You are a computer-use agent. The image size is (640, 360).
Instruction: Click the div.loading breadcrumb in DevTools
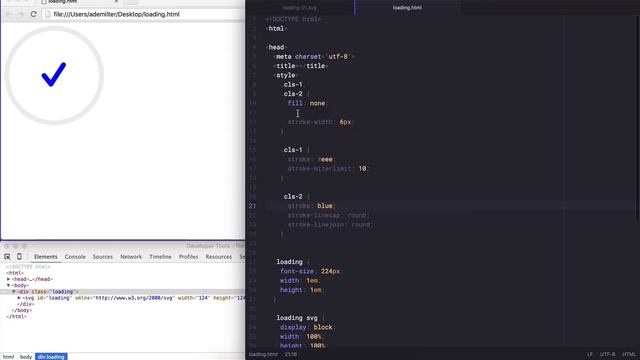coord(51,357)
